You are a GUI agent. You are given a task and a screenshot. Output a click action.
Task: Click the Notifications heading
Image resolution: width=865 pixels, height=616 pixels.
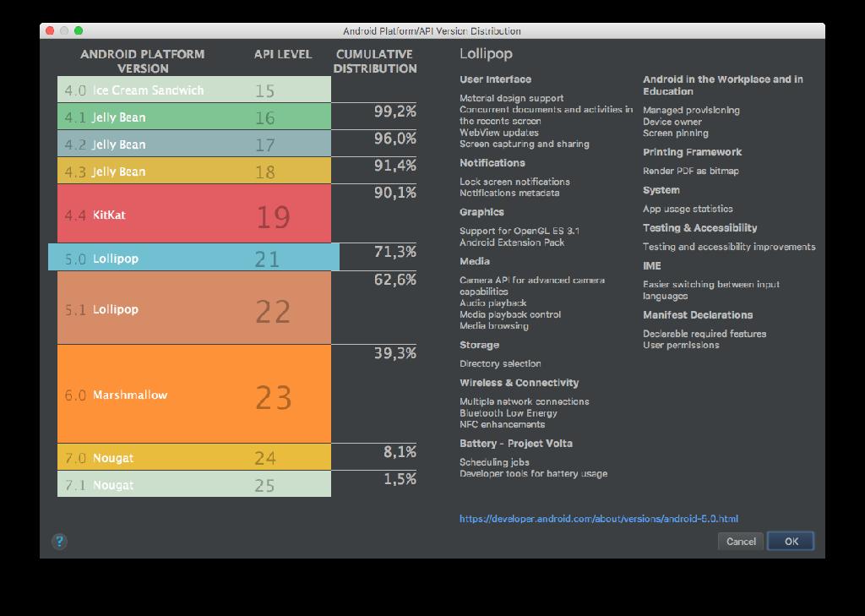click(x=492, y=163)
